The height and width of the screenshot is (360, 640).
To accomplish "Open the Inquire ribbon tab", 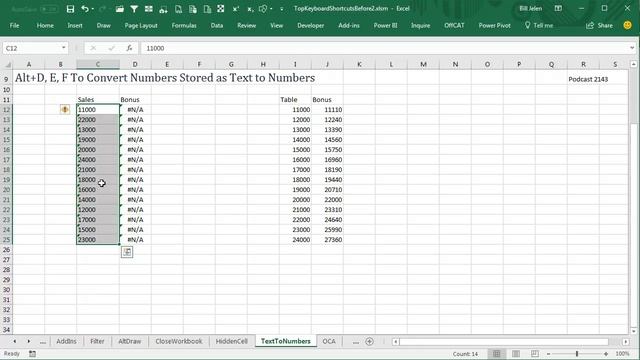I will coord(420,25).
